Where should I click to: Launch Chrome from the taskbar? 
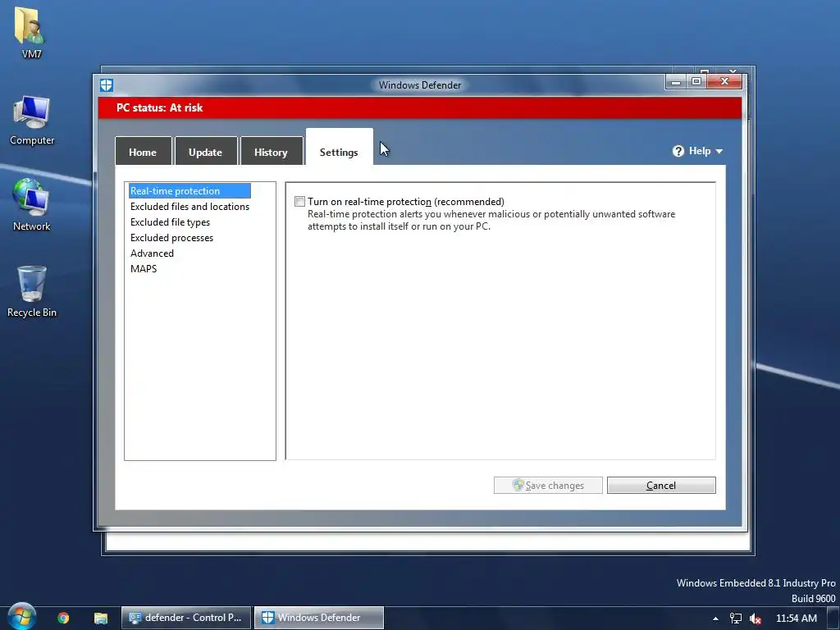(63, 618)
